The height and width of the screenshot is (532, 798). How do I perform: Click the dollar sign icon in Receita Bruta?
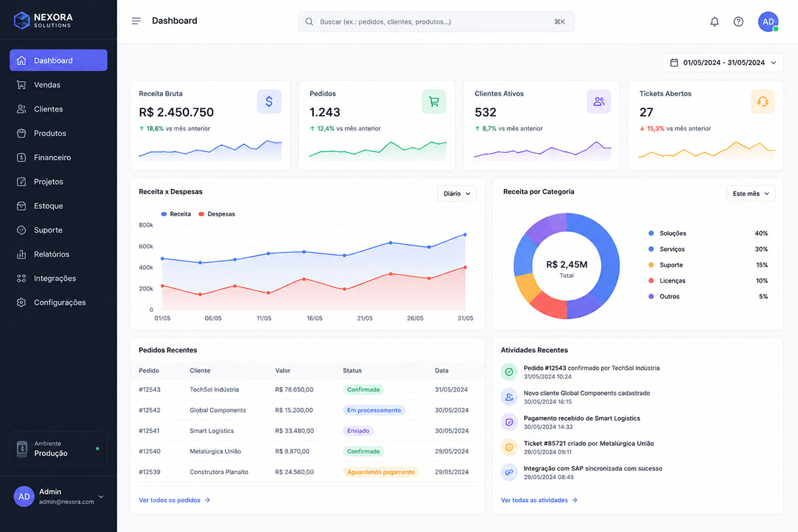click(x=269, y=102)
